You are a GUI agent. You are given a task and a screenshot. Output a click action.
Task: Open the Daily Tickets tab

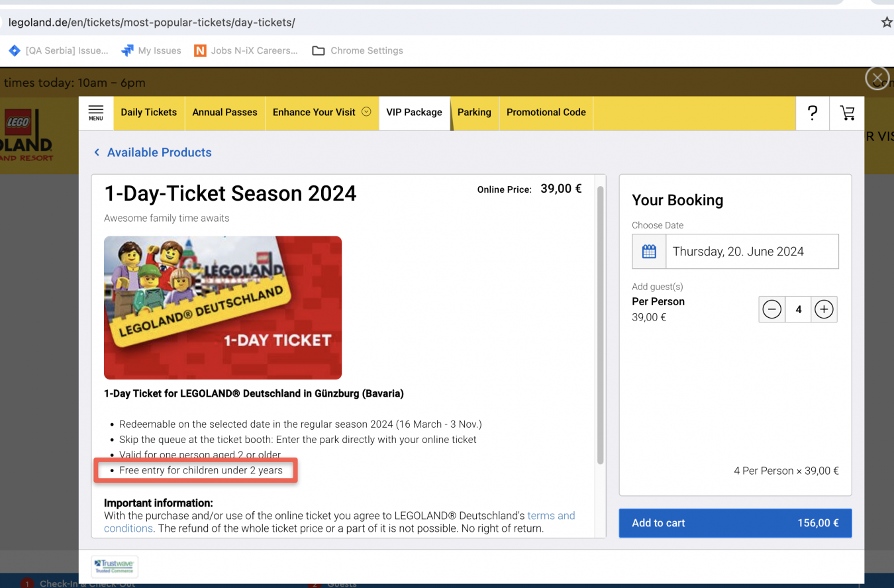coord(148,113)
